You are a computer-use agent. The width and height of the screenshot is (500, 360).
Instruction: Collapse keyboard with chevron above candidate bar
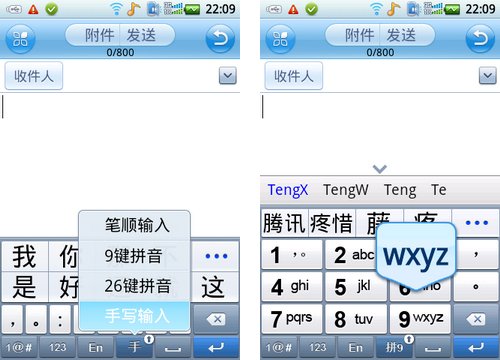[380, 169]
